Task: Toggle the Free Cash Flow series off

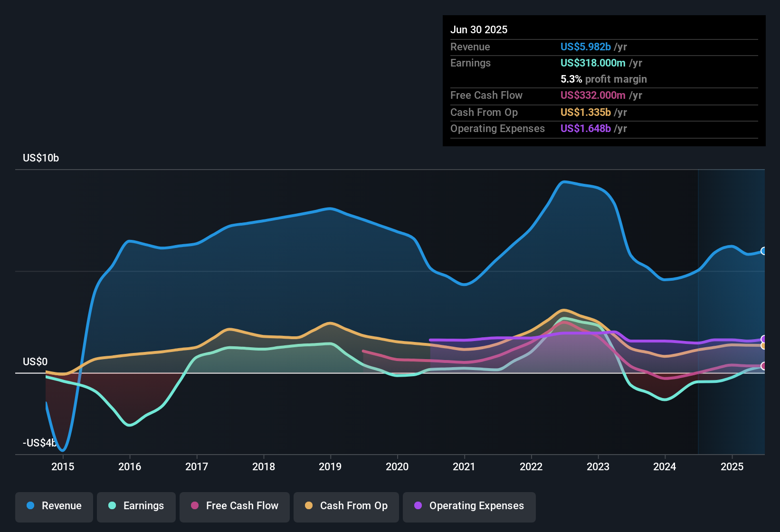Action: [235, 506]
